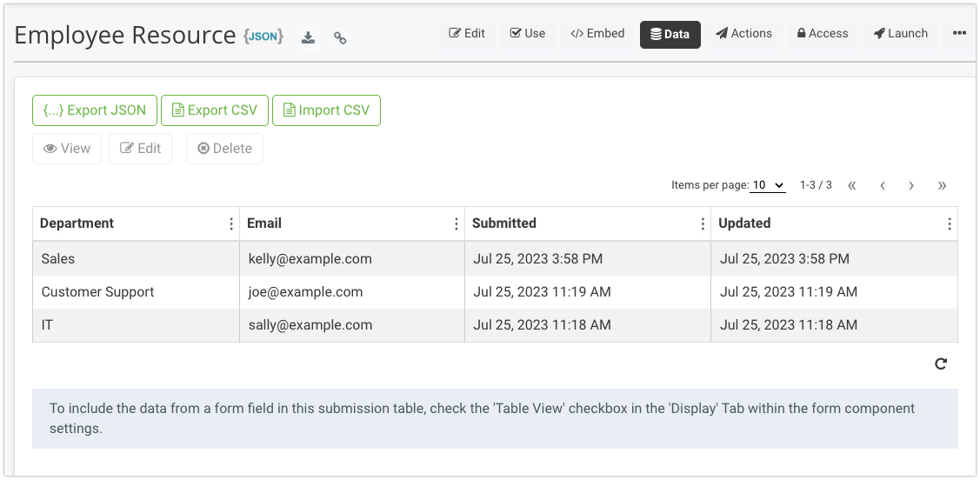Image resolution: width=980 pixels, height=480 pixels.
Task: Switch to the Embed tab
Action: point(597,34)
